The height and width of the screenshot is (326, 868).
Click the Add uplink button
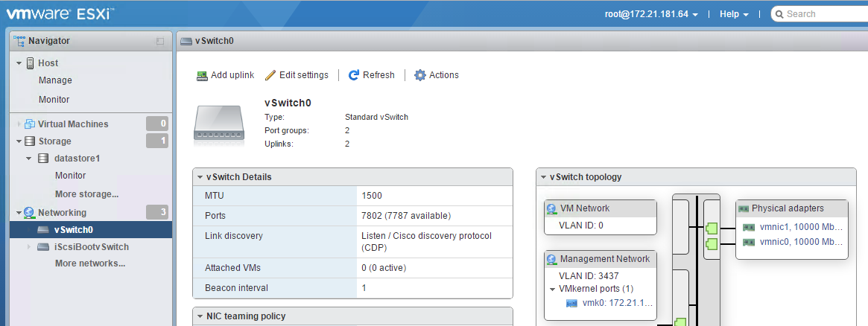pos(225,75)
